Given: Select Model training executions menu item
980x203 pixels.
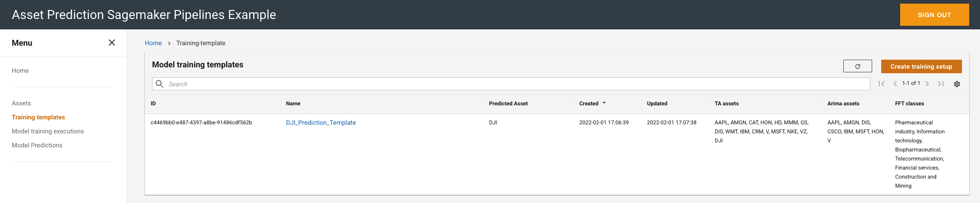Looking at the screenshot, I should 48,131.
